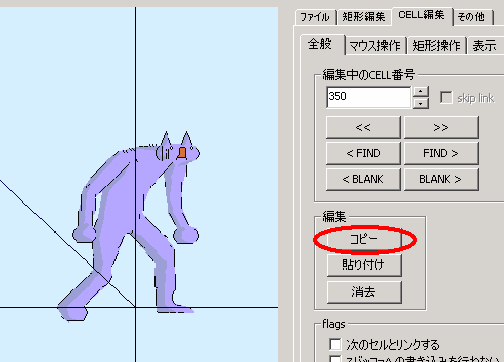Viewport: 504px width, 362px height.
Task: Open the ファイル tab
Action: coord(315,17)
